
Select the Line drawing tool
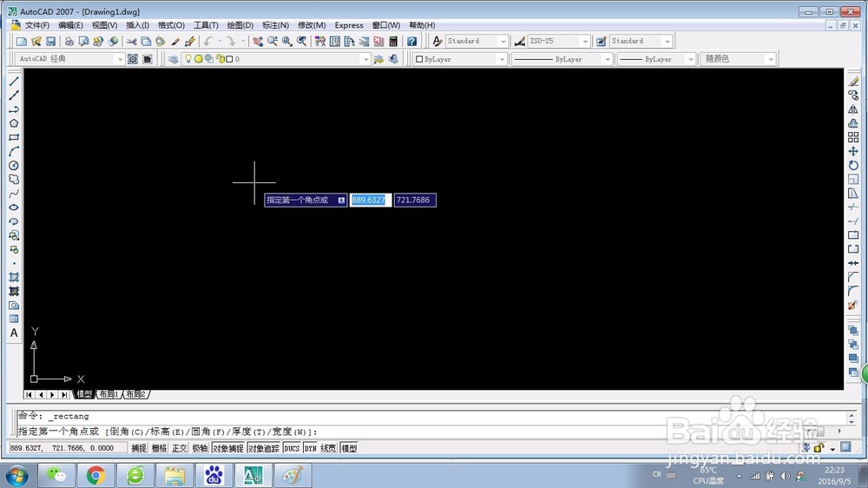point(14,82)
